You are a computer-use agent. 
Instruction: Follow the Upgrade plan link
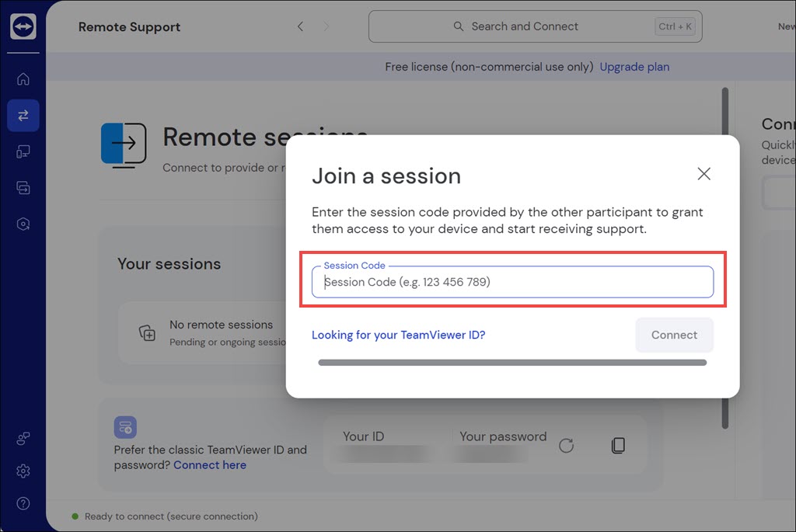(x=634, y=67)
